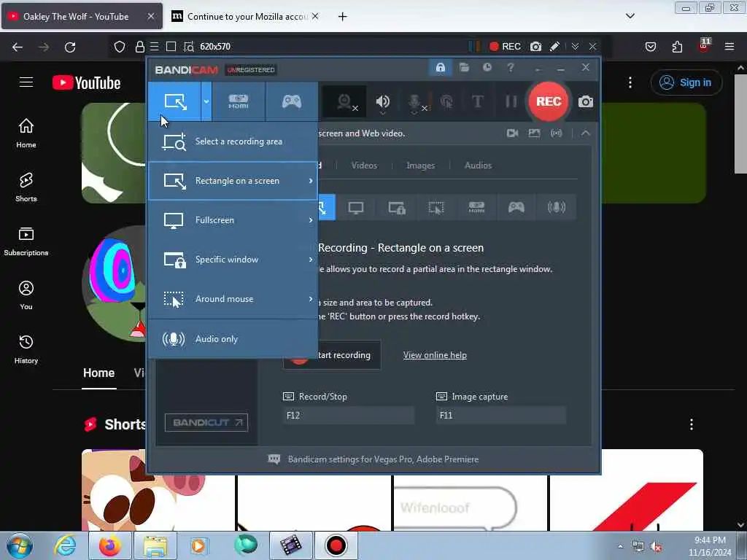Collapse the info bar with the chevron
Viewport: 747px width, 560px height.
[586, 133]
